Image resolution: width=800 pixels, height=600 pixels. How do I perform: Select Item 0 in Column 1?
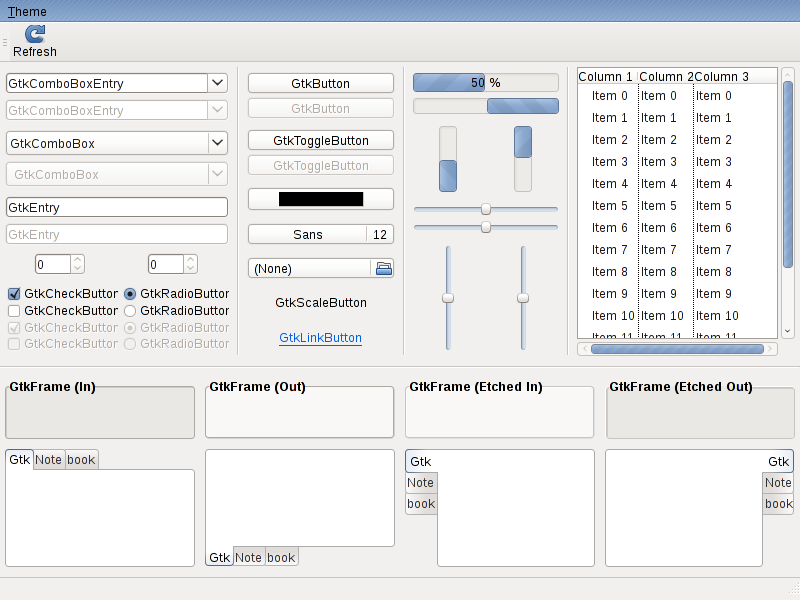click(x=609, y=96)
